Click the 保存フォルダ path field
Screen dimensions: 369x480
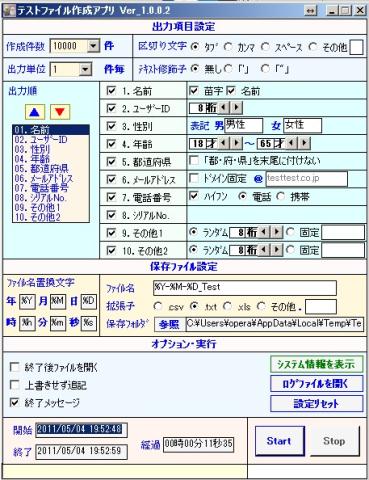click(275, 324)
